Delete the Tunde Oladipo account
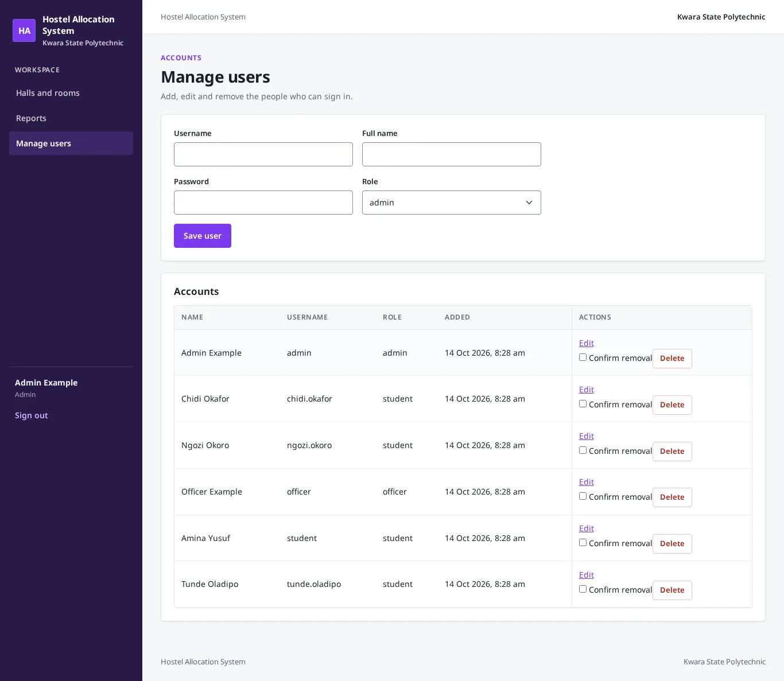Screen dimensions: 784x681 click(672, 590)
